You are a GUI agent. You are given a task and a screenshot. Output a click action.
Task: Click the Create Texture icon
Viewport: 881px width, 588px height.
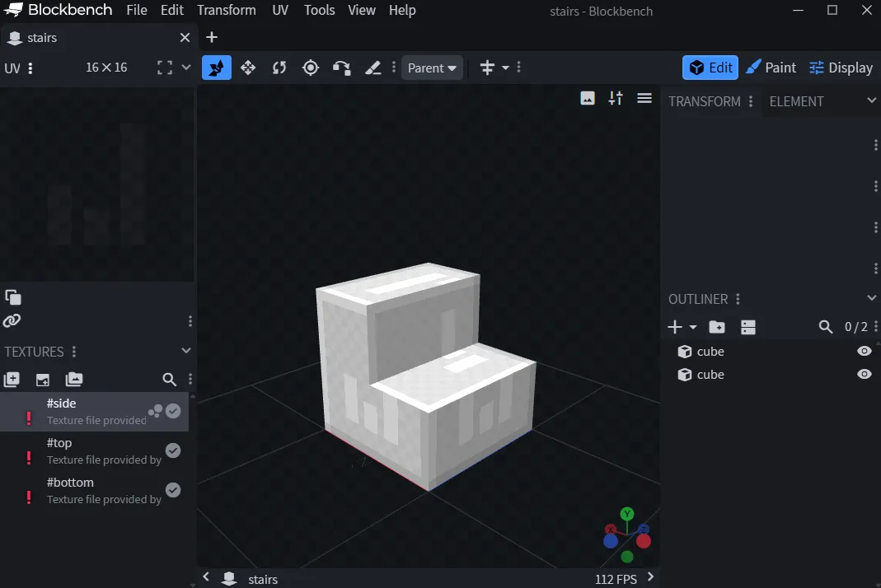[x=43, y=380]
